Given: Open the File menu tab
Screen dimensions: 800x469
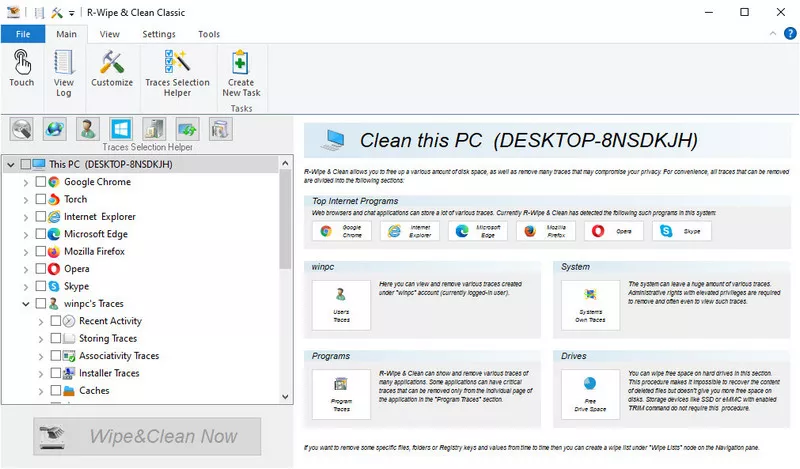Looking at the screenshot, I should point(23,34).
